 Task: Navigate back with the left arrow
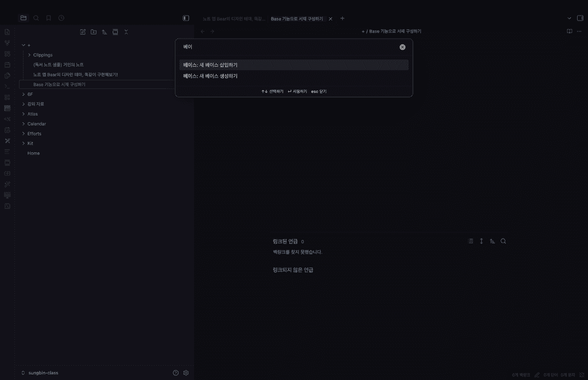click(x=203, y=32)
